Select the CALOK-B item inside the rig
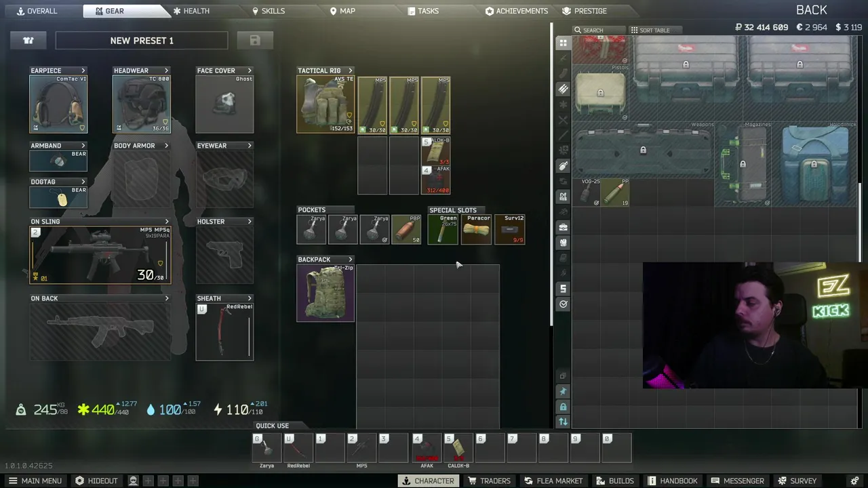This screenshot has width=868, height=488. pyautogui.click(x=436, y=150)
